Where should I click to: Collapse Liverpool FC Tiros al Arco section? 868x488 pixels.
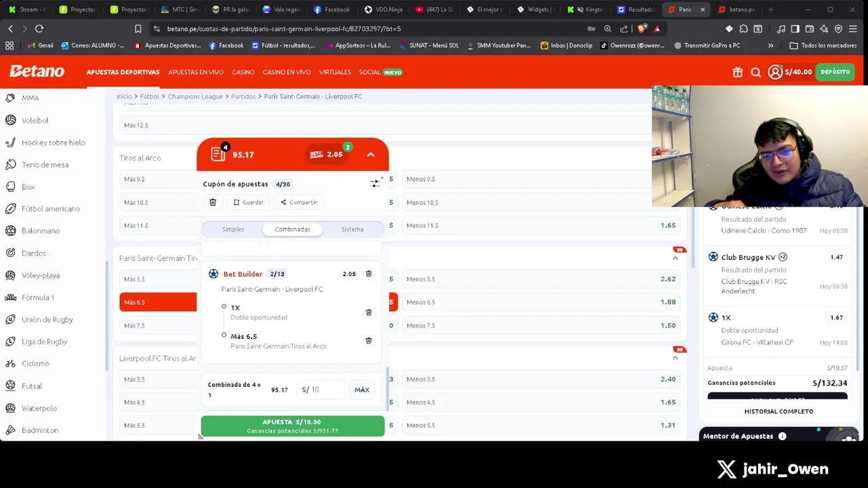(675, 358)
